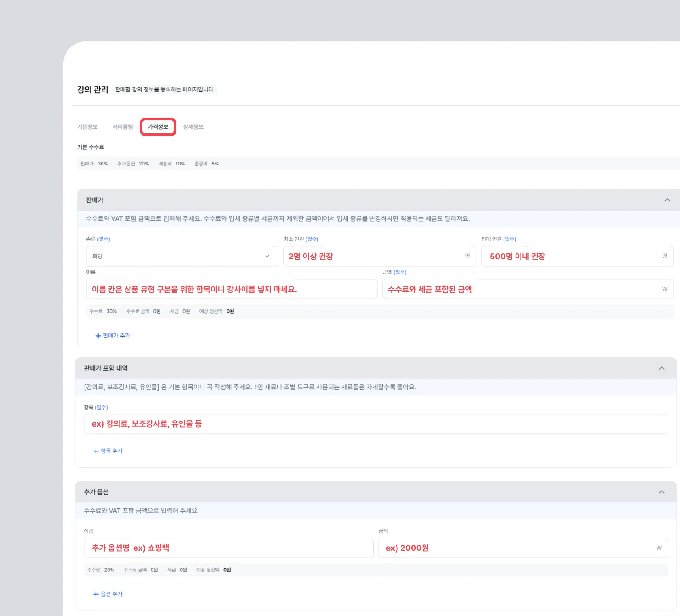Click the 수수료 20% text in 추가 옵션

101,570
